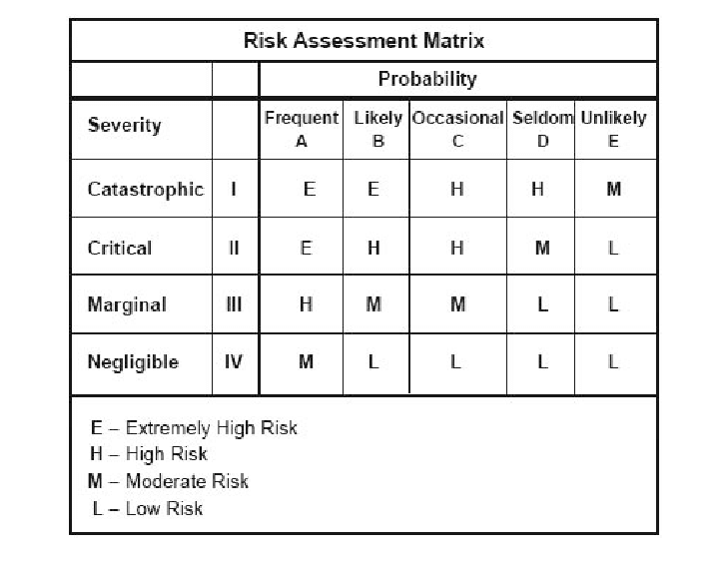Click the Catastrophic row label
728x567 pixels.
pyautogui.click(x=145, y=190)
